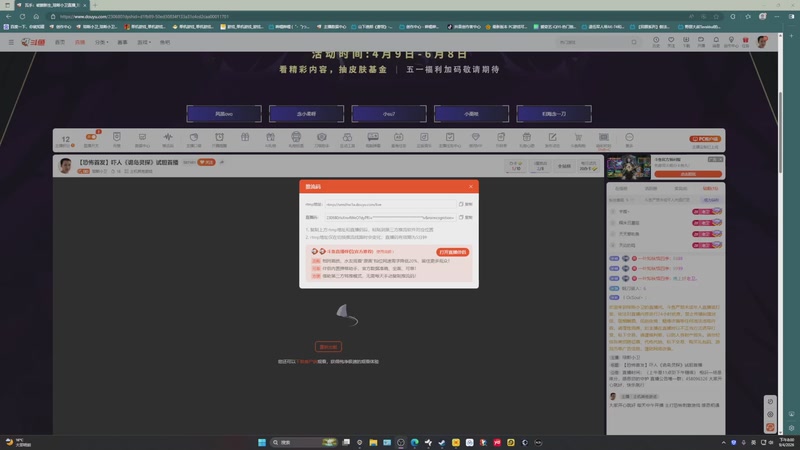Screen dimensions: 800x450
Task: Reload the browser page
Action: (22, 16)
